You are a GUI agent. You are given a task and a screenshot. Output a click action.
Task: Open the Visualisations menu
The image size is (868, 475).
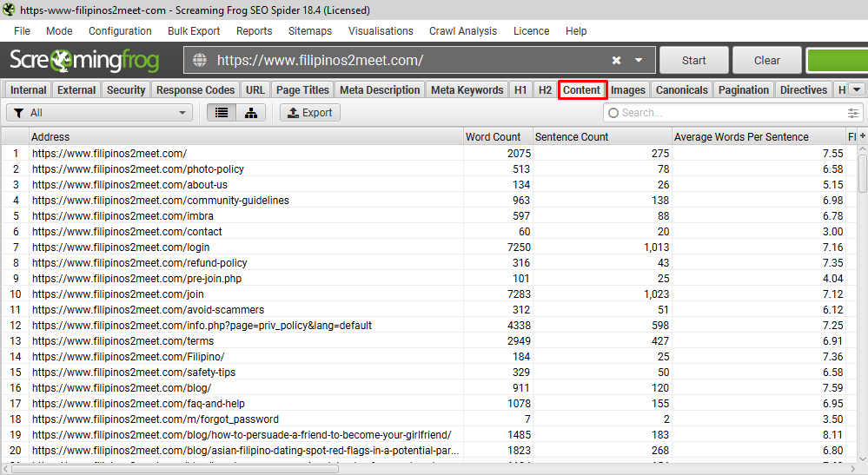point(381,31)
